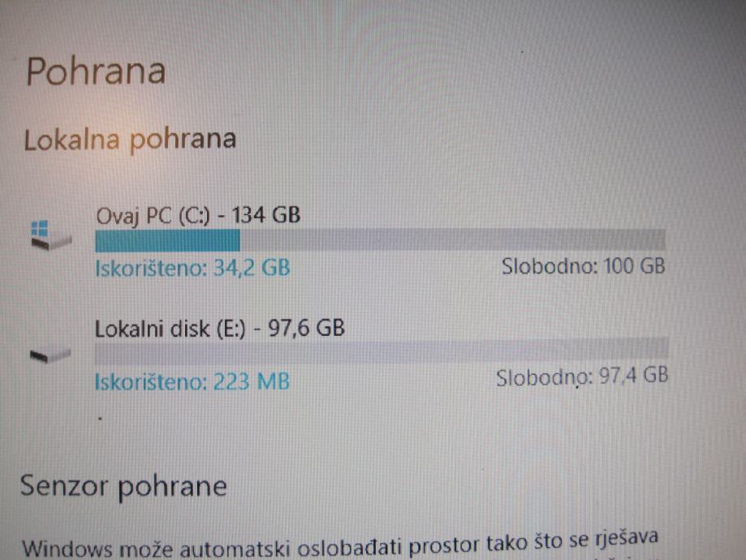The width and height of the screenshot is (746, 560).
Task: Select the Lokalni disk (E:) - 97,6 GB entry
Action: (x=220, y=329)
